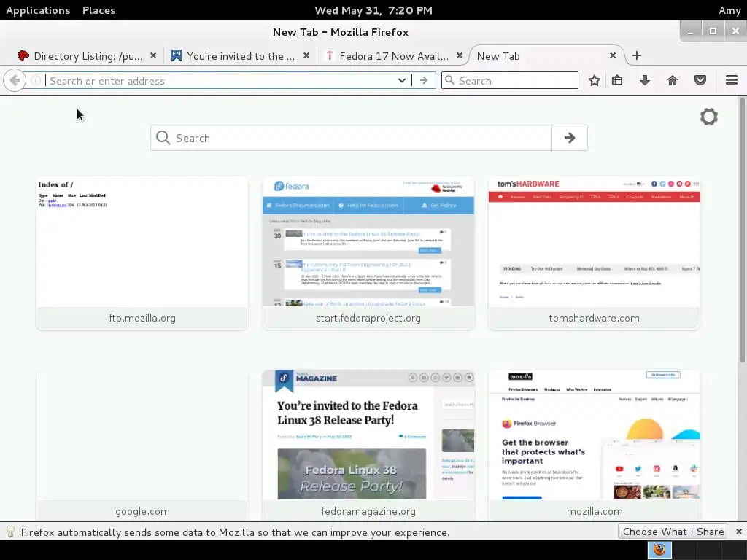
Task: Open the Places menu
Action: pos(98,10)
